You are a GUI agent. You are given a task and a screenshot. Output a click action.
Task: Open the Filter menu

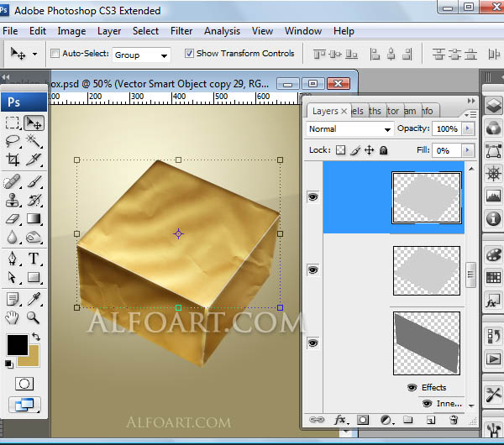181,31
